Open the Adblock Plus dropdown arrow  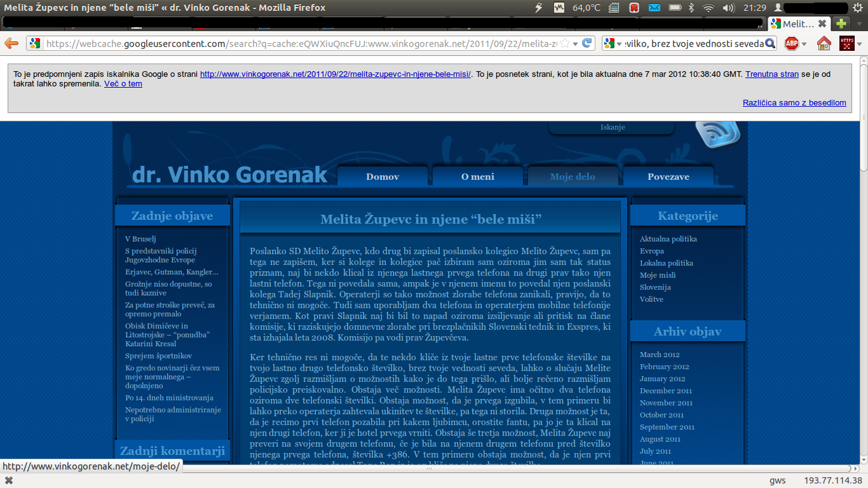(x=804, y=43)
